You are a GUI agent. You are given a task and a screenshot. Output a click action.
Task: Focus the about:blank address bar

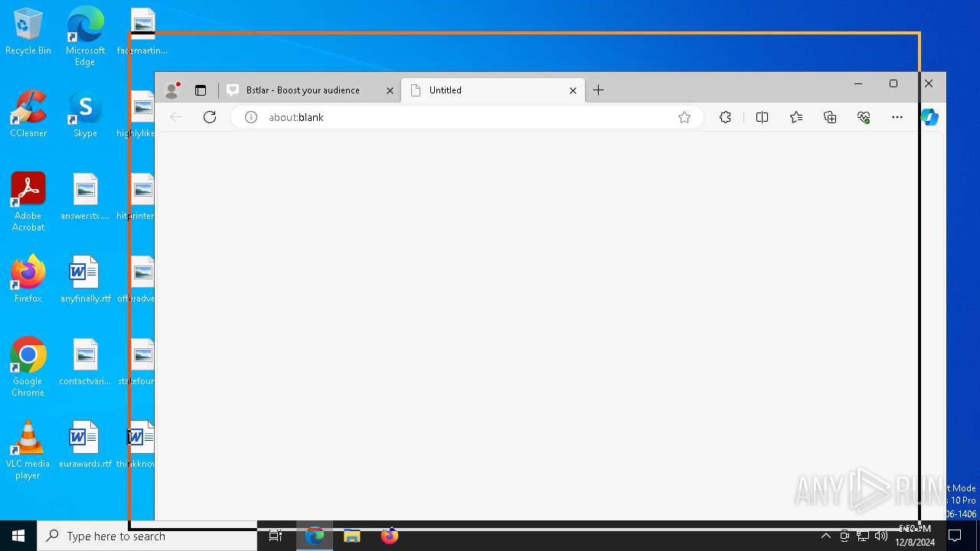point(467,117)
